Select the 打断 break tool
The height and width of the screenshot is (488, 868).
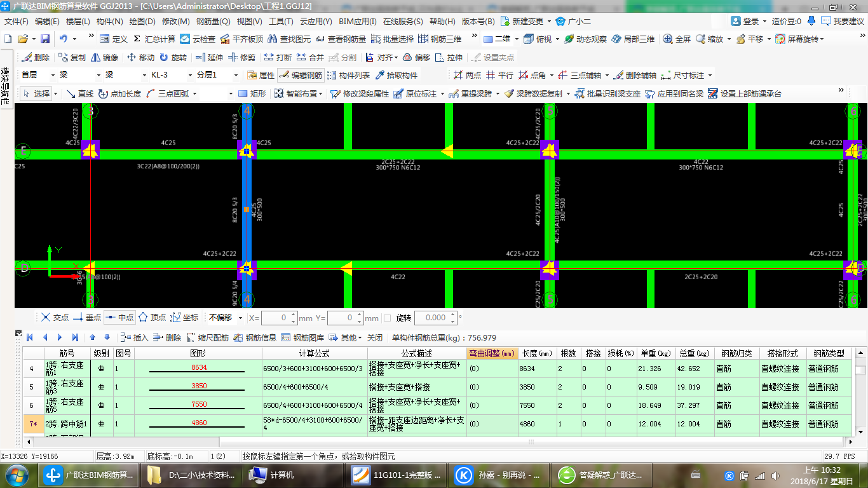pos(278,57)
